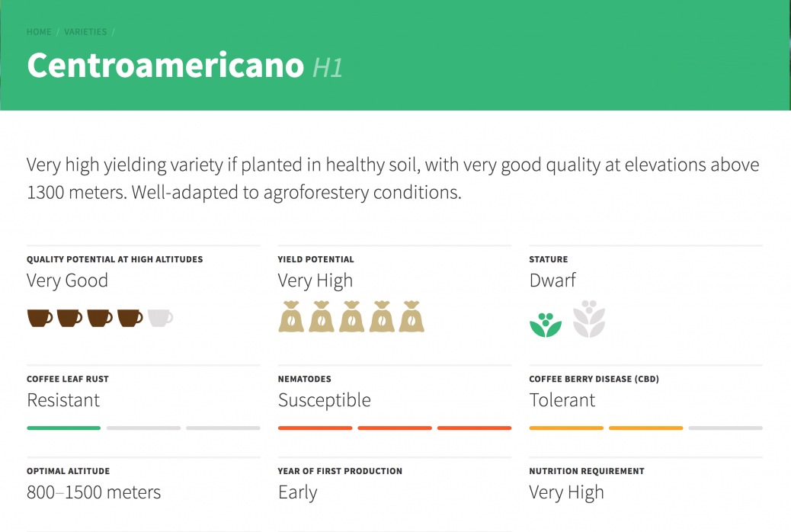This screenshot has width=791, height=532.
Task: Click the green Coffee Leaf Rust bar segment
Action: coord(63,428)
